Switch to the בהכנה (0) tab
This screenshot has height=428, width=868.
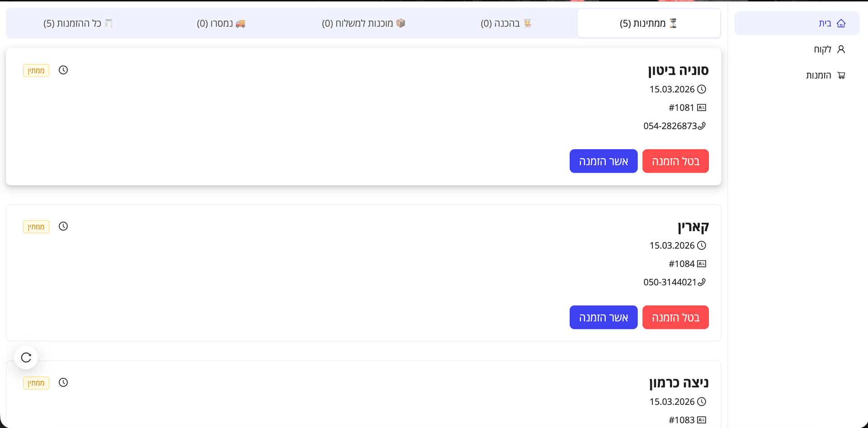[505, 24]
